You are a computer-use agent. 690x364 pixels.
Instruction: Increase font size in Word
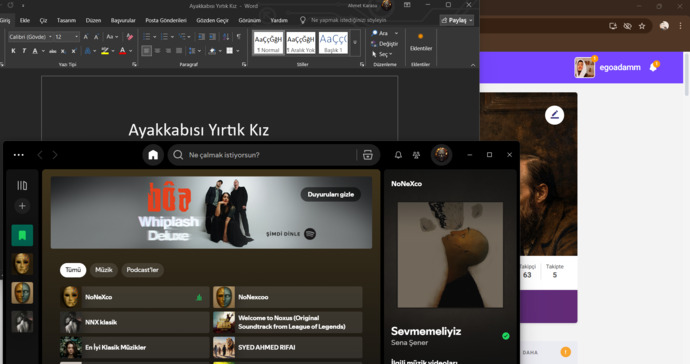point(86,37)
